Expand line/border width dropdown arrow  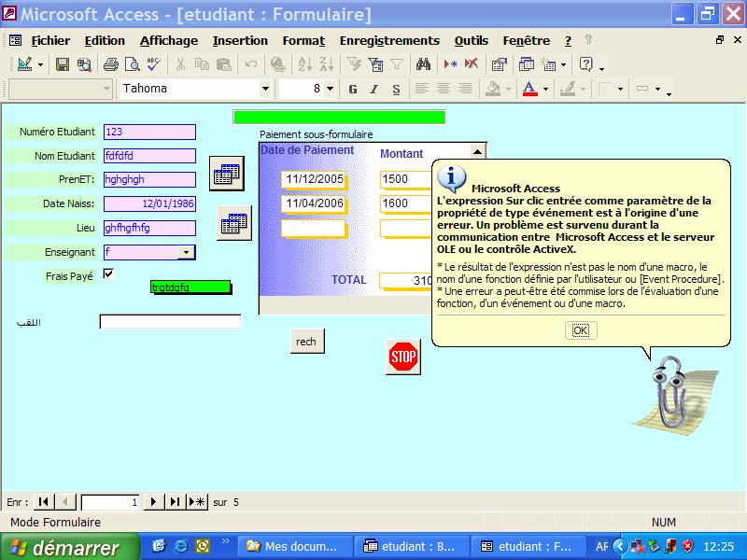[620, 89]
